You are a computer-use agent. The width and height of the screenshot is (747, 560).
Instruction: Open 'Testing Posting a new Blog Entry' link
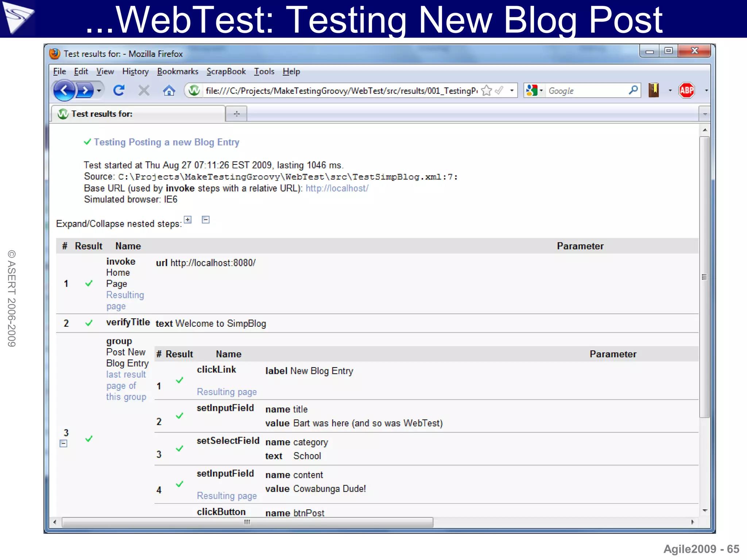click(x=167, y=142)
